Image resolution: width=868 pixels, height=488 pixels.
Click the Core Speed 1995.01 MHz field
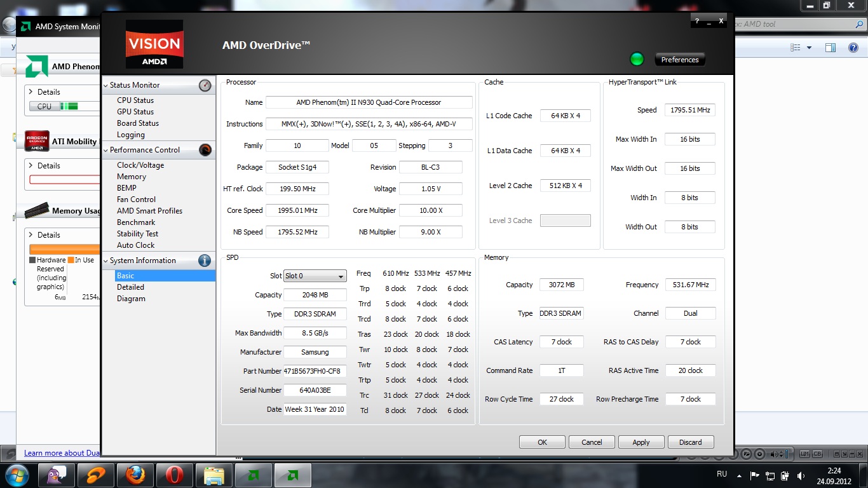tap(297, 210)
